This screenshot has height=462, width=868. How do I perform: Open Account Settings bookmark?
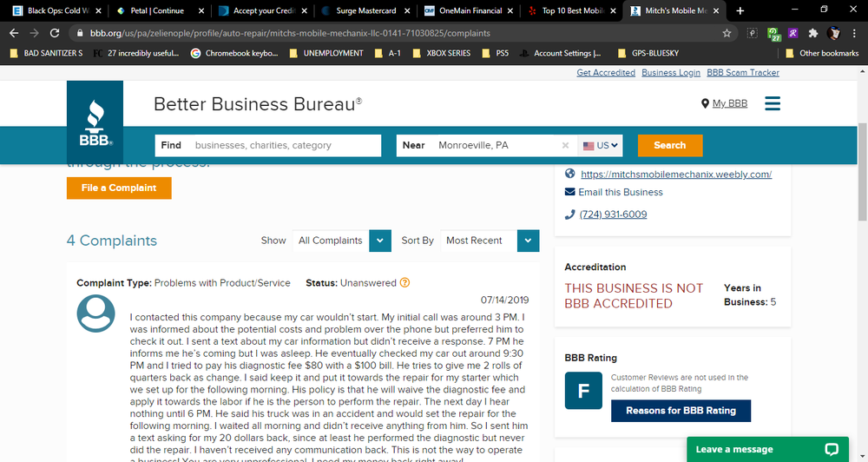coord(560,53)
